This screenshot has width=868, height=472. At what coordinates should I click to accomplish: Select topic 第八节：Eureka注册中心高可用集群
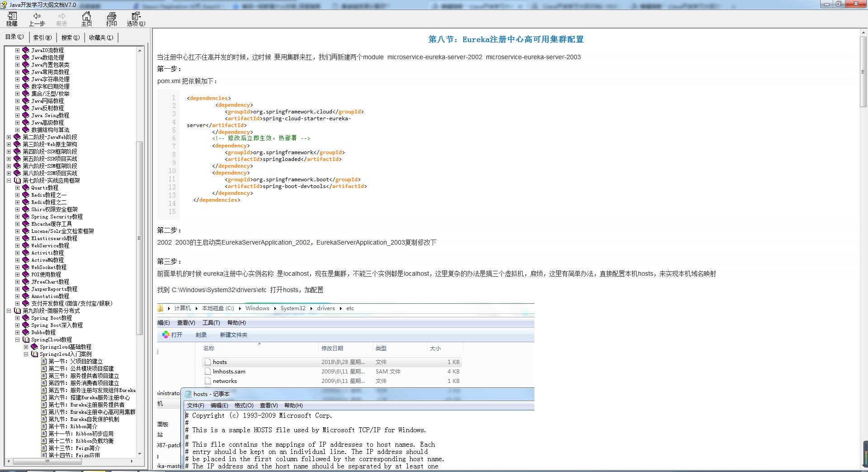click(92, 412)
